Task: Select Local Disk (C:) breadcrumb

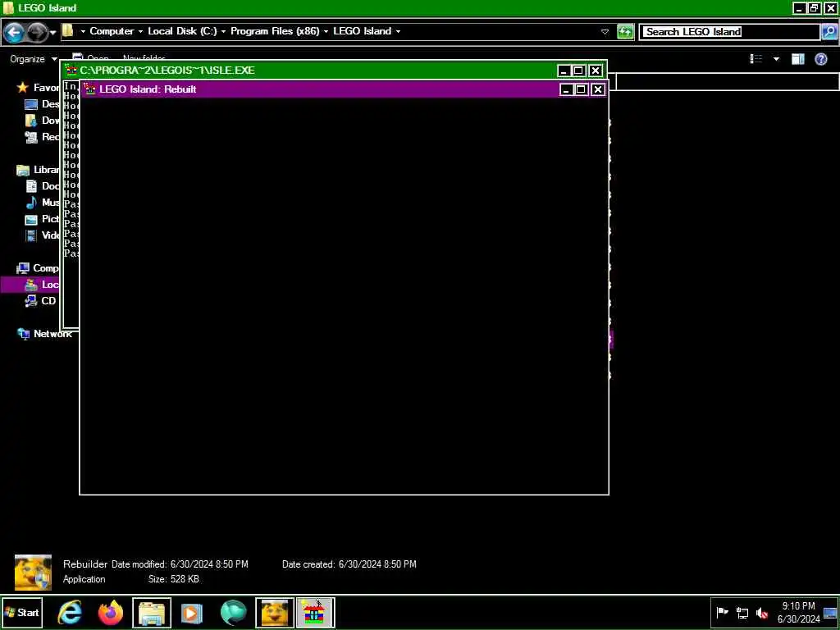Action: [182, 31]
